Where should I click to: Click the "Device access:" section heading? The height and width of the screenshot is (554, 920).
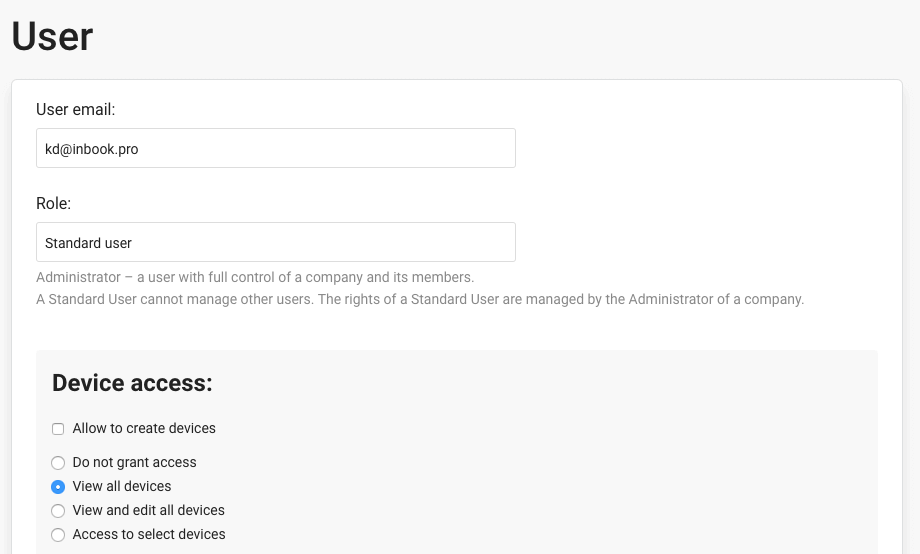click(132, 383)
